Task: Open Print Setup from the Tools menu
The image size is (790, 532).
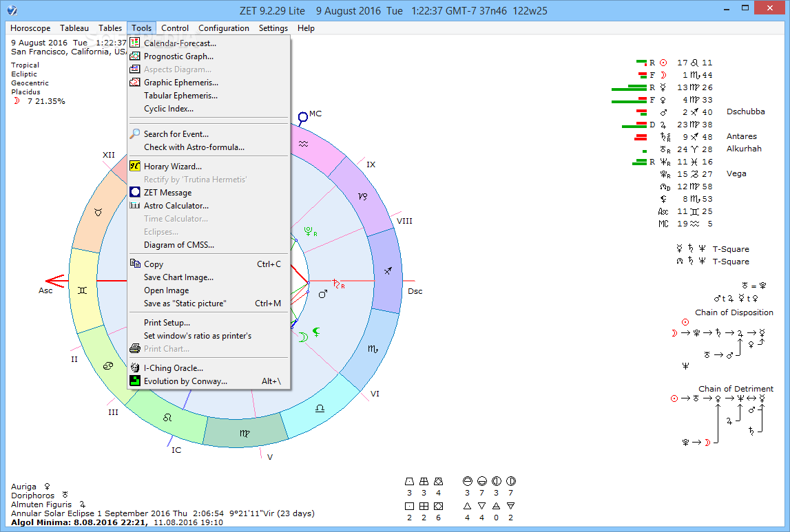Action: [x=209, y=322]
